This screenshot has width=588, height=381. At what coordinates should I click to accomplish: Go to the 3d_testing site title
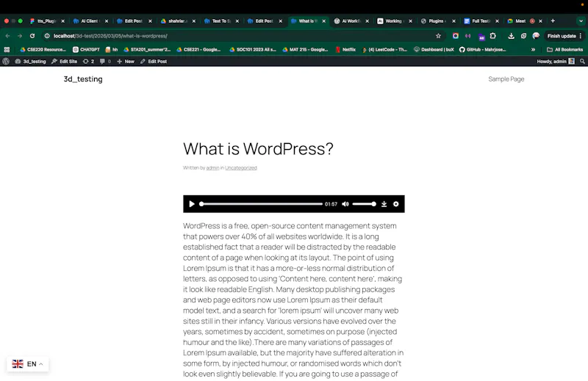[x=83, y=79]
